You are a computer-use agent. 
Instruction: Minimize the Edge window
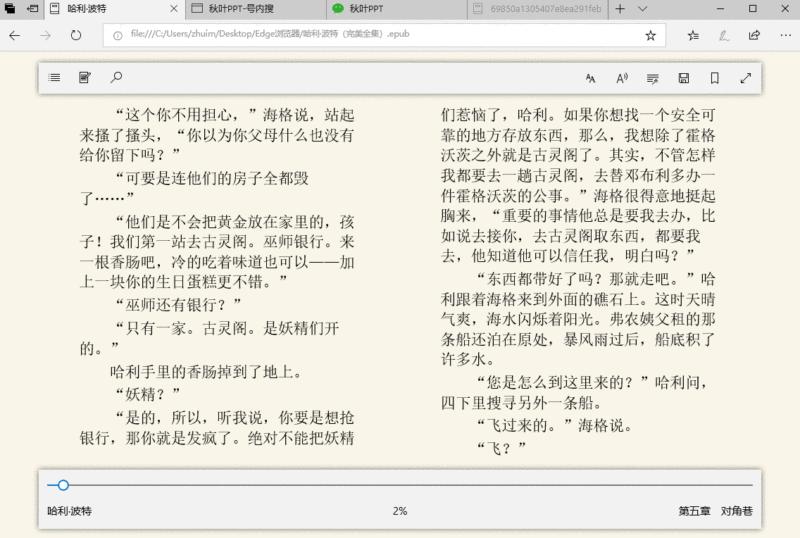pyautogui.click(x=720, y=9)
